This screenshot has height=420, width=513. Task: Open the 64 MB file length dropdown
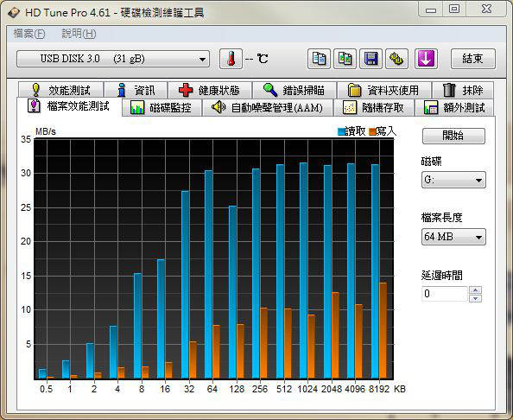tap(453, 237)
